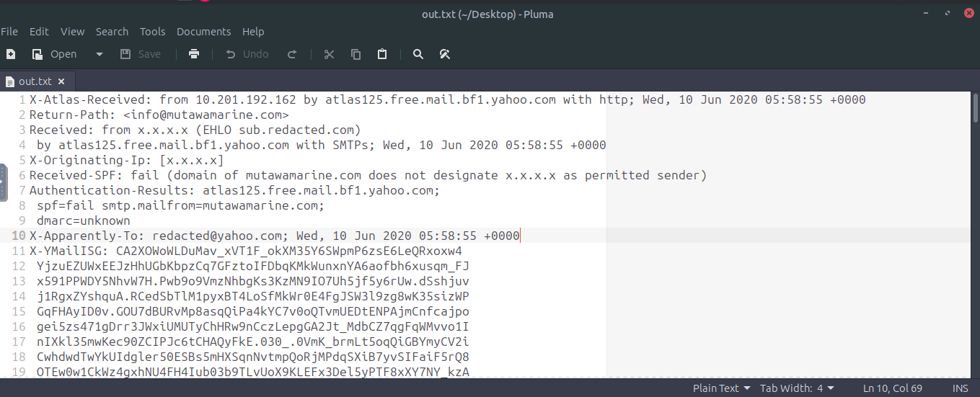
Task: Close the out.txt tab
Action: (x=61, y=81)
